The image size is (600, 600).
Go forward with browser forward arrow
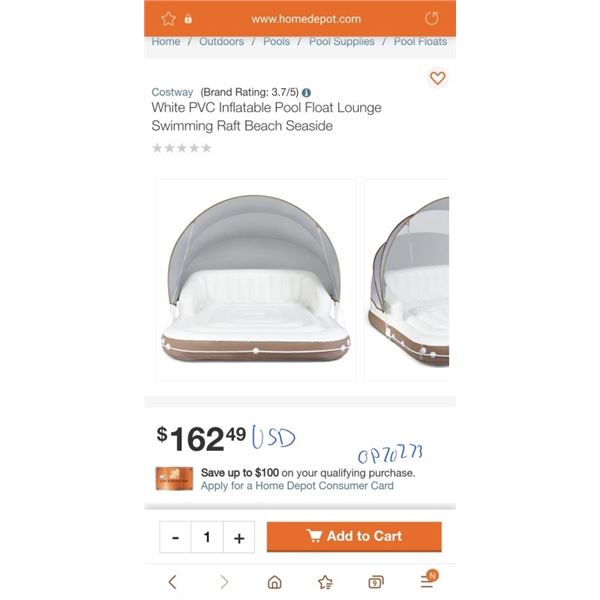pos(225,582)
